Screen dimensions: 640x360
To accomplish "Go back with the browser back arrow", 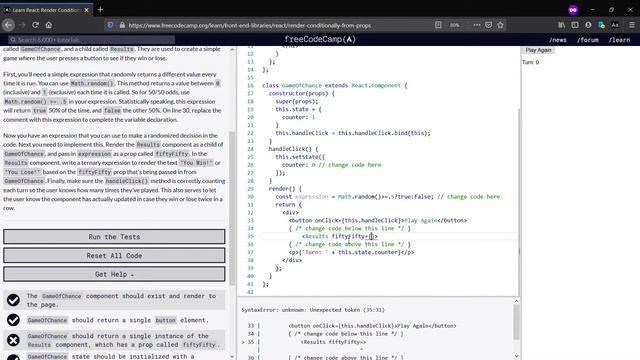I will [x=8, y=25].
